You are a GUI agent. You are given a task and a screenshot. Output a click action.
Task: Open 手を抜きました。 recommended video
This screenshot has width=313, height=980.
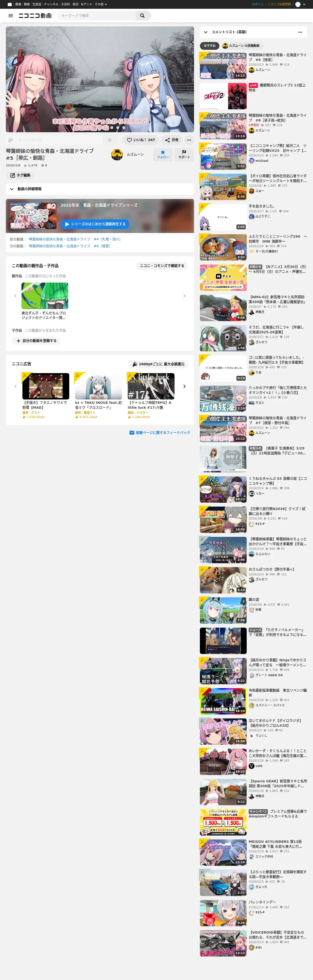(x=223, y=217)
